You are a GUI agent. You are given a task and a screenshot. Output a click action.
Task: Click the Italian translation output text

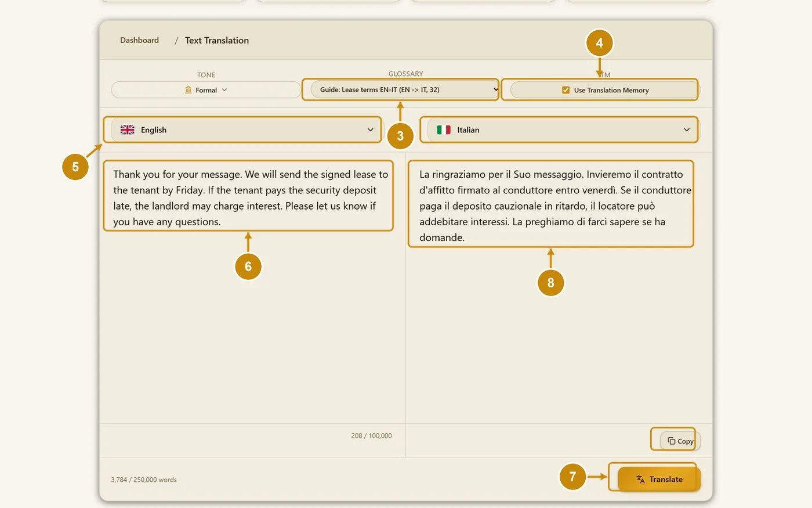coord(555,206)
